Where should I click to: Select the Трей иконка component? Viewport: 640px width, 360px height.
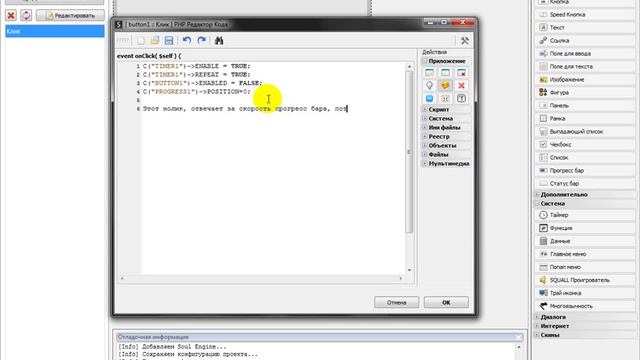coord(585,293)
